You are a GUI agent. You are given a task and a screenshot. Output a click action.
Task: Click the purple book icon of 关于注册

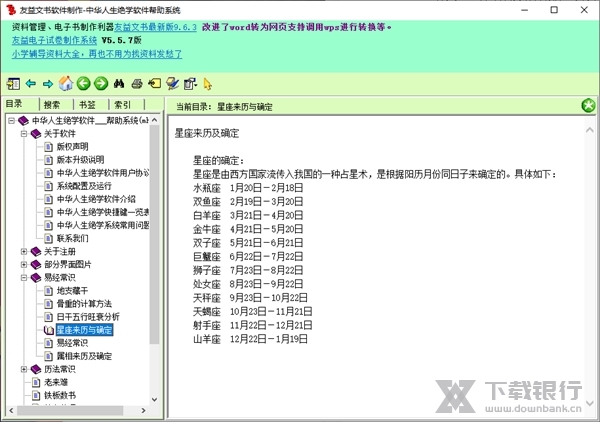tap(36, 251)
